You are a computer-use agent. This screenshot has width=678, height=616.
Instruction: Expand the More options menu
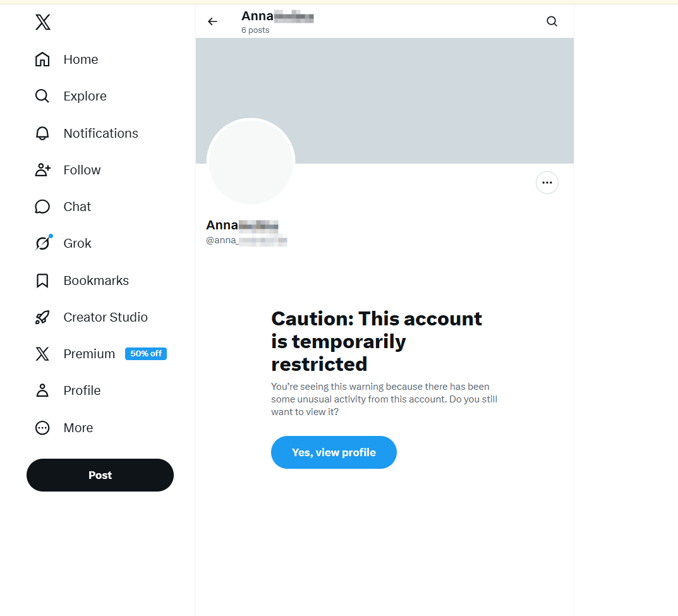(42, 428)
